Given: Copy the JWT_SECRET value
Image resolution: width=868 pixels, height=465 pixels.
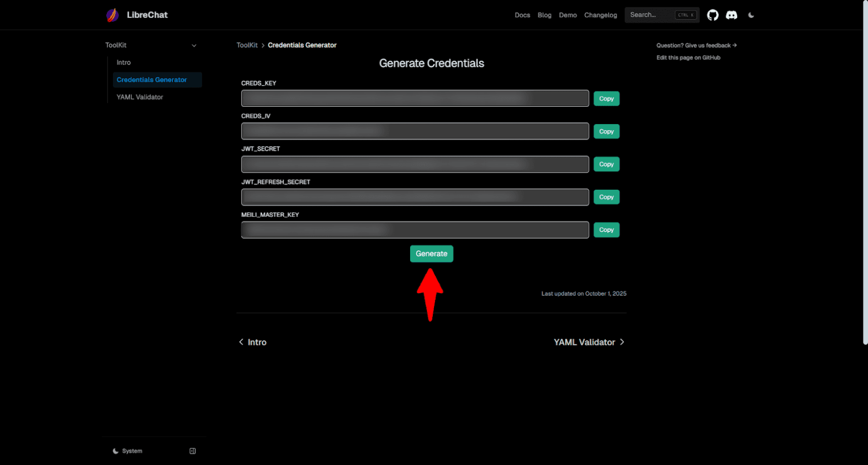Looking at the screenshot, I should 606,164.
